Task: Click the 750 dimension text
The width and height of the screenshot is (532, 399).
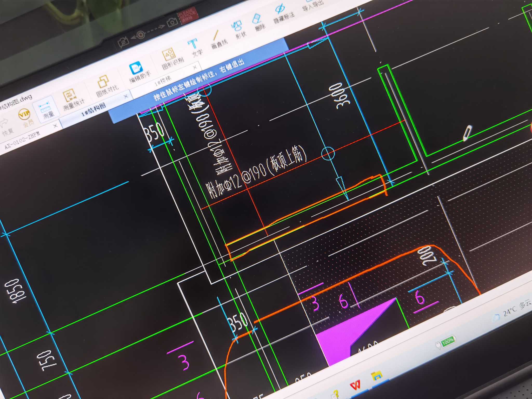Action: pyautogui.click(x=46, y=360)
